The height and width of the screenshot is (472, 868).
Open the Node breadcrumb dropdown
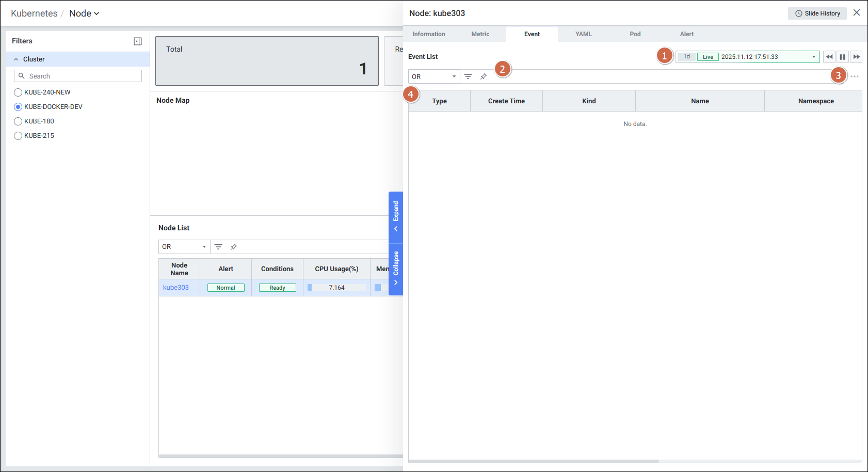coord(84,13)
